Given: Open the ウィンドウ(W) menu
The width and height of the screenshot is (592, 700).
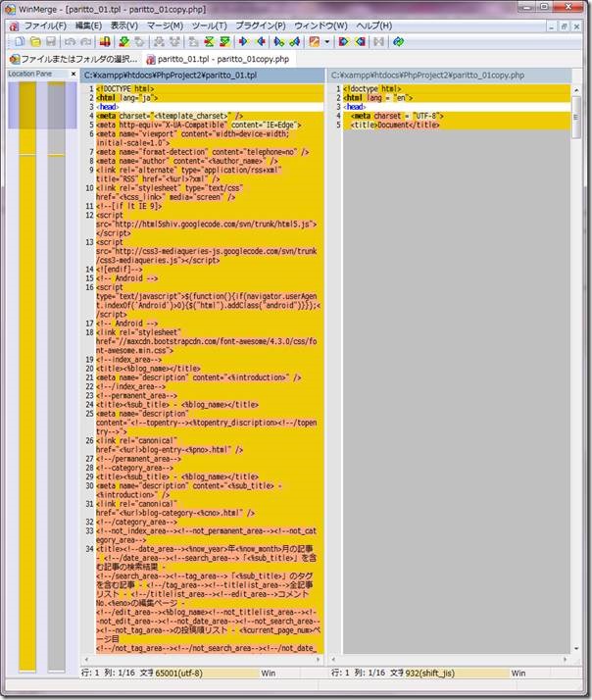Looking at the screenshot, I should 321,25.
